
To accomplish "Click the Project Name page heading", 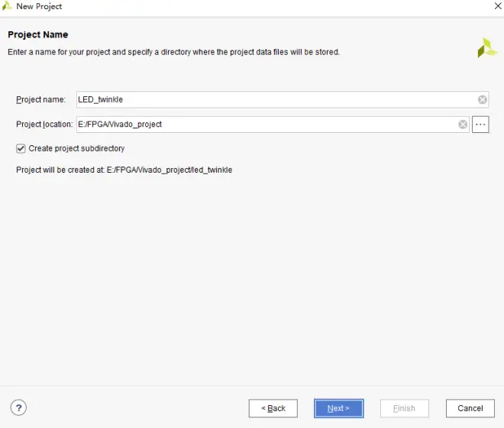I will (38, 34).
